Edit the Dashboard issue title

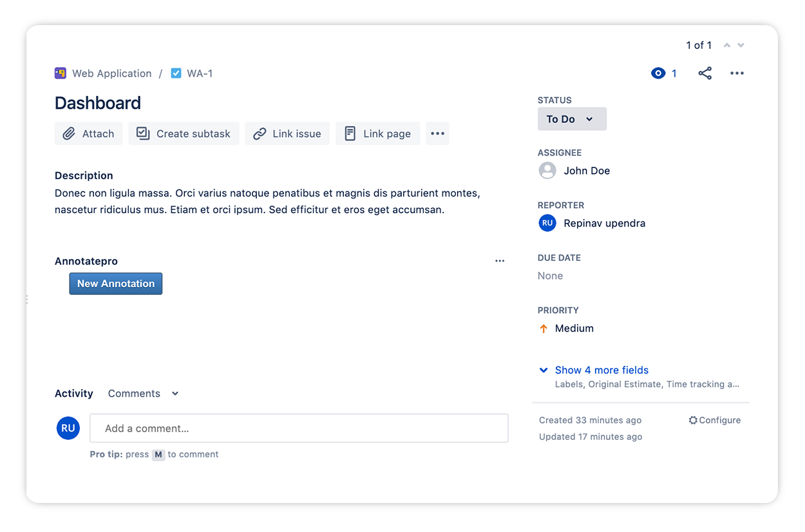tap(98, 103)
